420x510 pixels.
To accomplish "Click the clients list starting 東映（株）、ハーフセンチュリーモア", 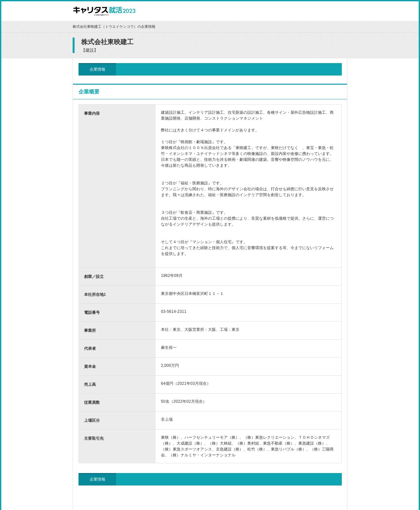I will [247, 446].
